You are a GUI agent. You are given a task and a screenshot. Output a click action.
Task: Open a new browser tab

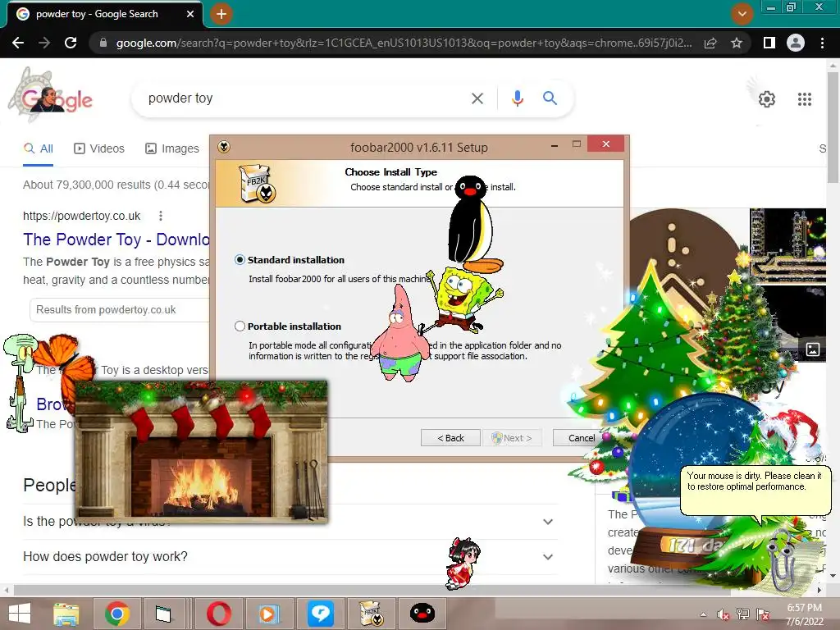(x=221, y=14)
